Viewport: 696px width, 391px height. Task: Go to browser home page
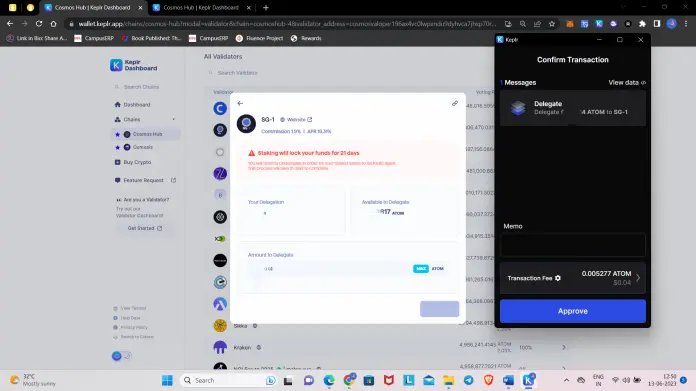click(x=53, y=24)
